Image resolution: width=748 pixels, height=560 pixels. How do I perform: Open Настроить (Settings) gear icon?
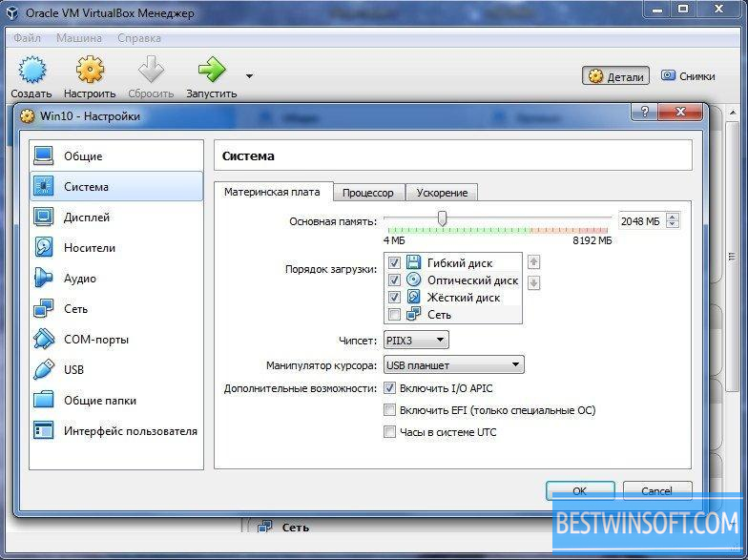pyautogui.click(x=90, y=70)
